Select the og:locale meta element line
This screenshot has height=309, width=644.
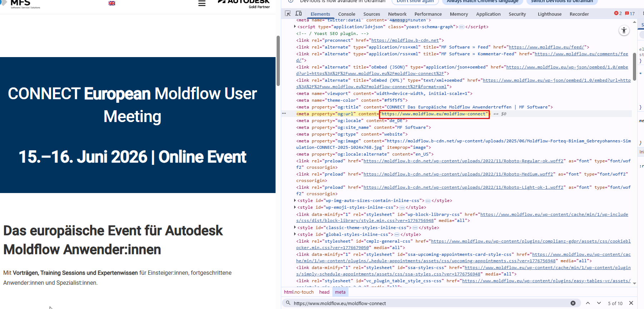tap(352, 121)
